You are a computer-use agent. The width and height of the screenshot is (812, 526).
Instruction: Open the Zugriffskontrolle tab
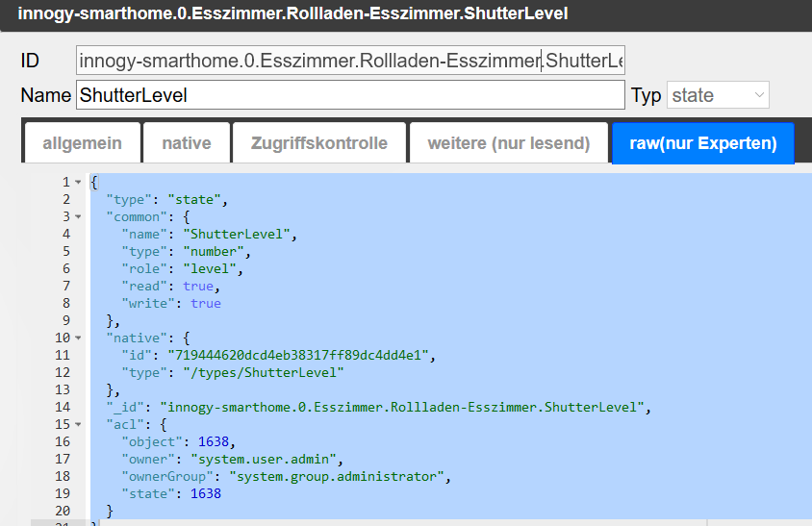click(319, 143)
